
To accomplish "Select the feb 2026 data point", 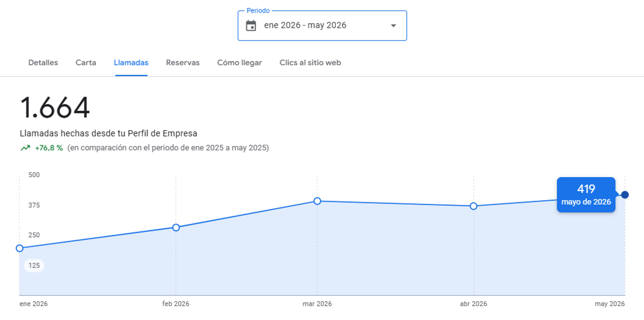I will 176,228.
